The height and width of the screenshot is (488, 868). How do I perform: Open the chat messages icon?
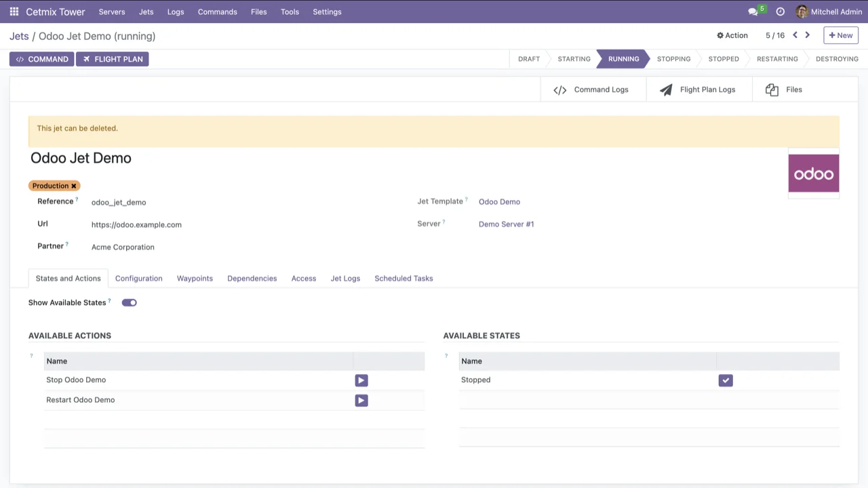753,12
